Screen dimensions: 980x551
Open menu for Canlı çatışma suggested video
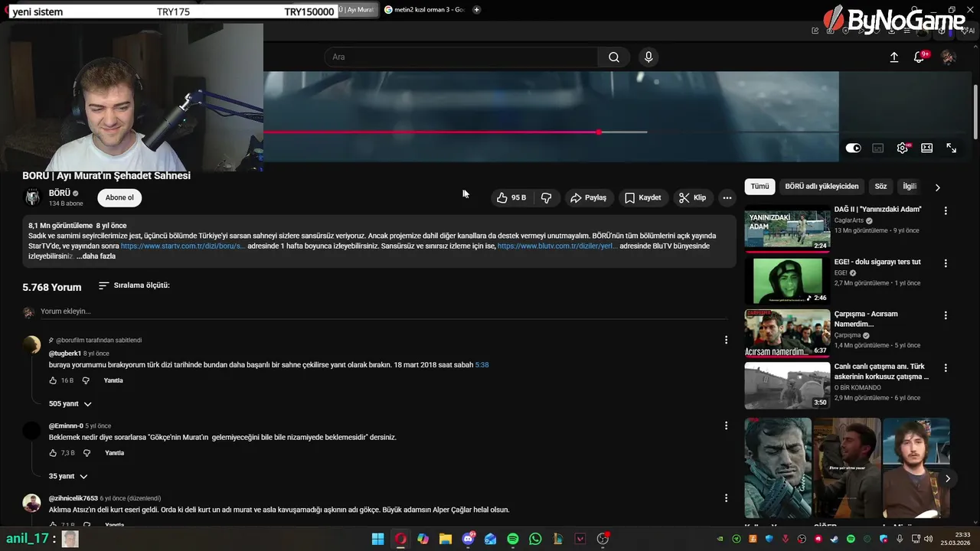946,368
